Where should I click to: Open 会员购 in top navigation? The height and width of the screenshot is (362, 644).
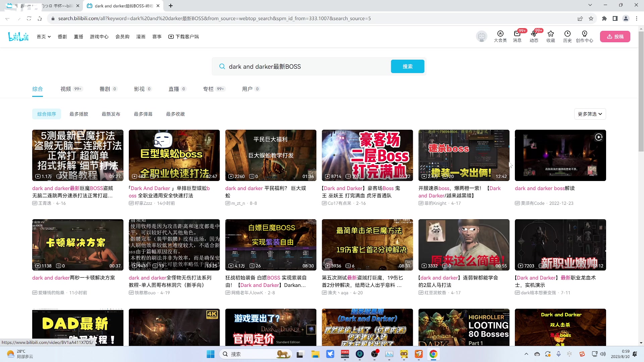[122, 37]
